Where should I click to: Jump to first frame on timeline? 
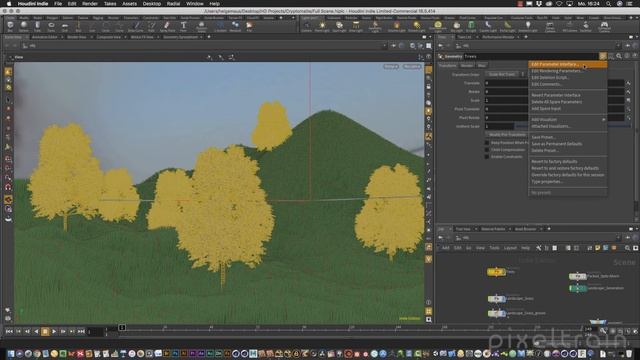tap(9, 332)
